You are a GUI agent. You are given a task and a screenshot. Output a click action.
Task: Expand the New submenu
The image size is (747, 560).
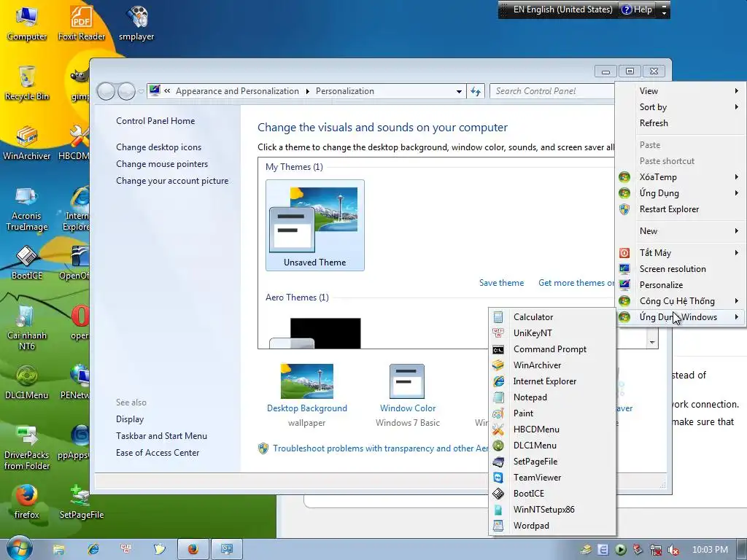[681, 231]
